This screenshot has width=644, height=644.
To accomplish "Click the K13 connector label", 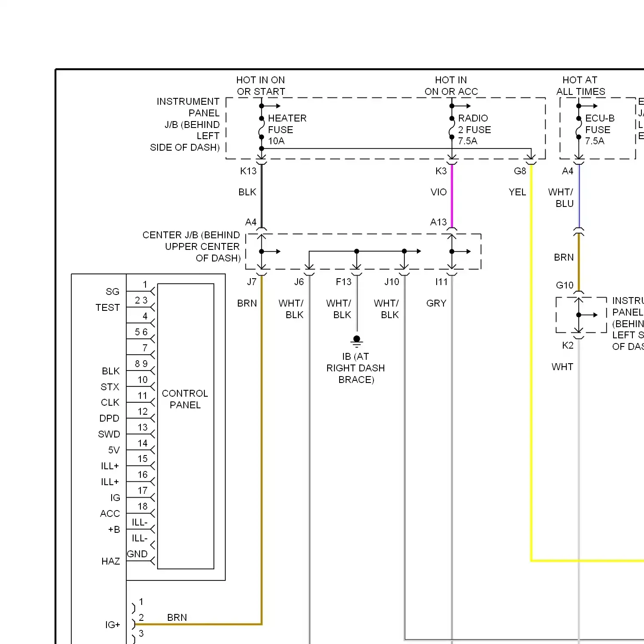I will (248, 171).
